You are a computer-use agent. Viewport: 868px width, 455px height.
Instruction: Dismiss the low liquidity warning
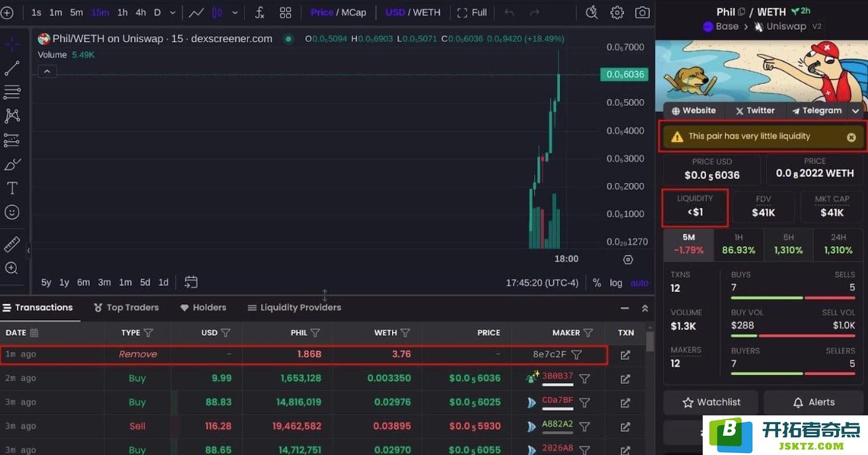coord(851,137)
